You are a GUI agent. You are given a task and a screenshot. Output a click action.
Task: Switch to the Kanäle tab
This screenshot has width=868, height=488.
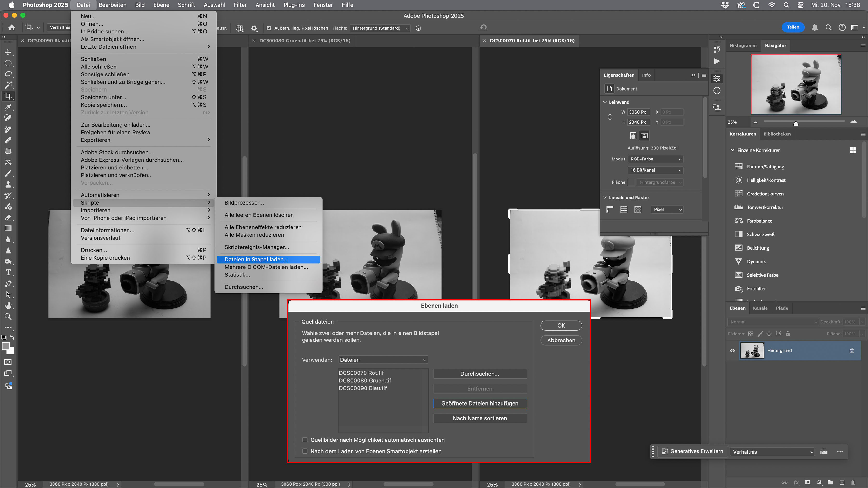click(760, 308)
